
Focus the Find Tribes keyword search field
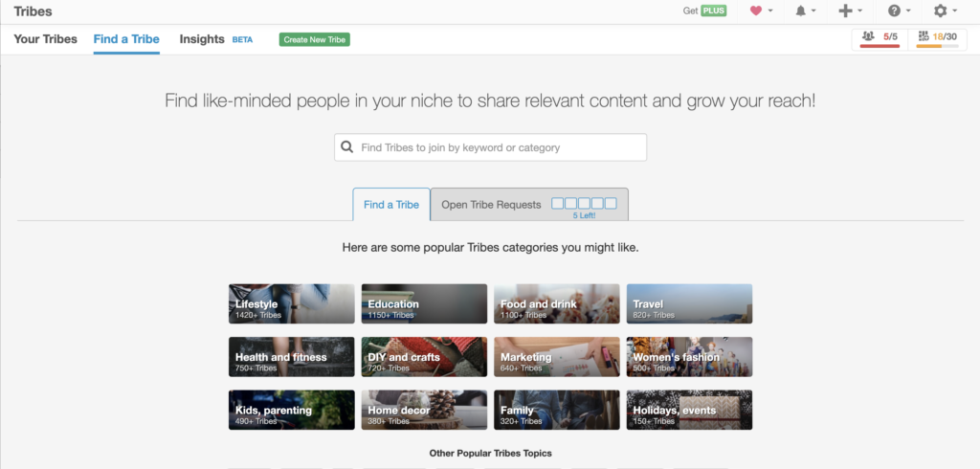pos(491,147)
